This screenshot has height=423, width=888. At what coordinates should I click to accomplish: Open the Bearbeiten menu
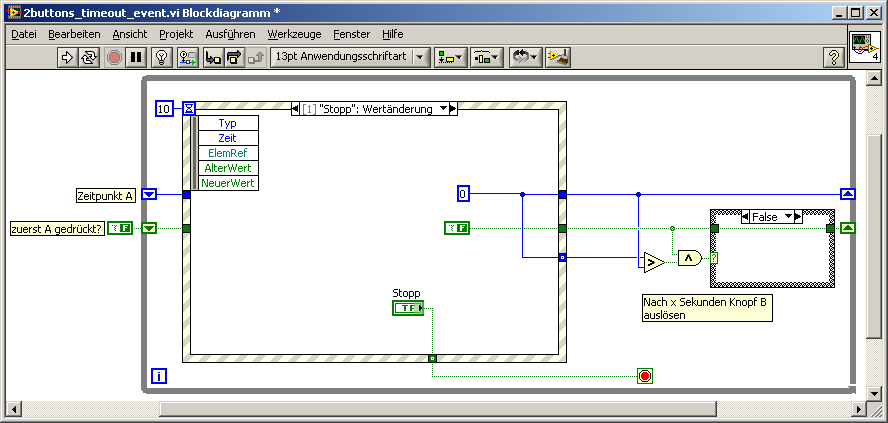point(74,34)
